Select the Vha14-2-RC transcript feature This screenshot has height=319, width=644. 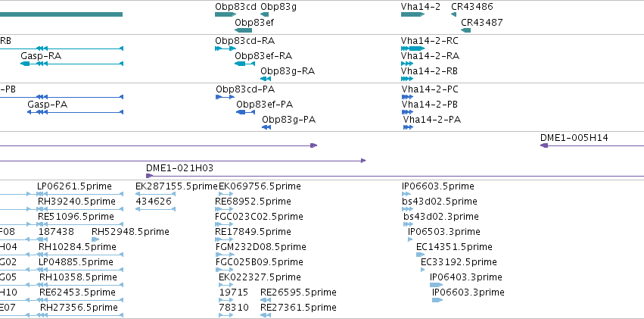pos(412,48)
